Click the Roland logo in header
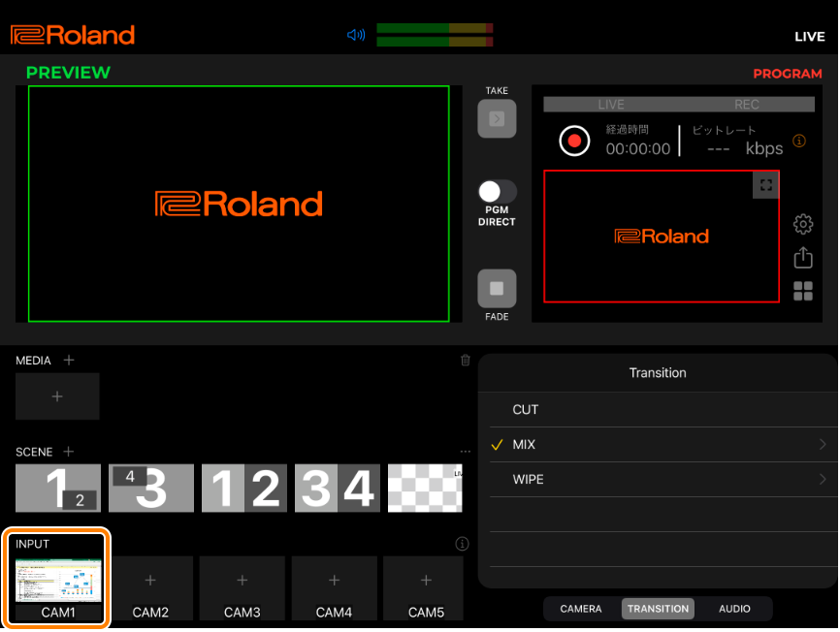840x632 pixels. (x=73, y=35)
